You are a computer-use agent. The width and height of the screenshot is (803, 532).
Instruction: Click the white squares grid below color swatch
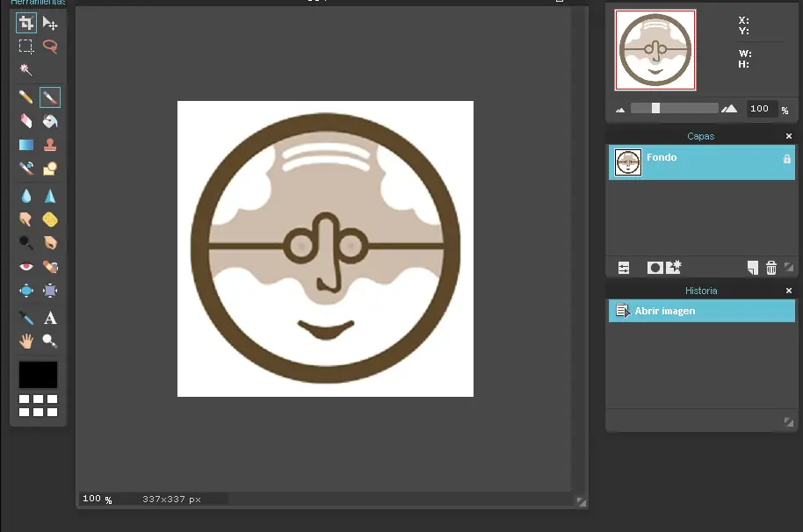coord(39,406)
